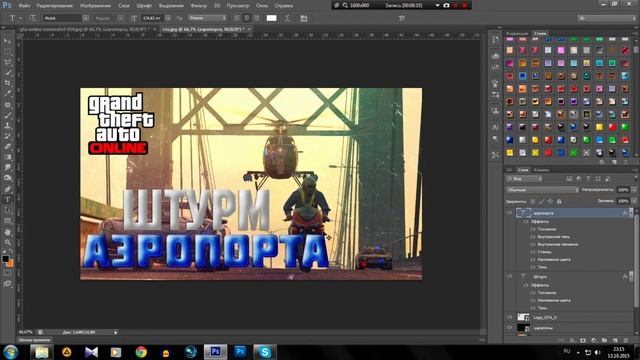Open the Fill percentage dropdown arrow
Screen dimensions: 640x360
[x=634, y=201]
